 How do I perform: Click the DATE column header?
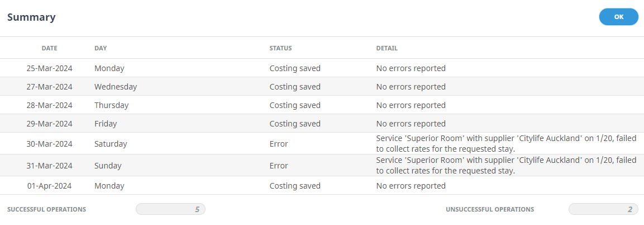pyautogui.click(x=49, y=48)
